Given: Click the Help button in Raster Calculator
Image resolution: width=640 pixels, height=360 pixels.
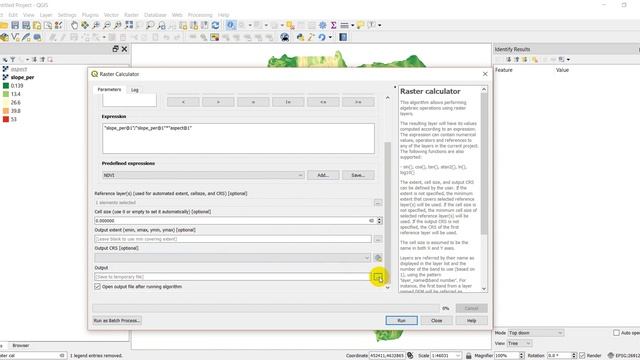Looking at the screenshot, I should point(471,321).
